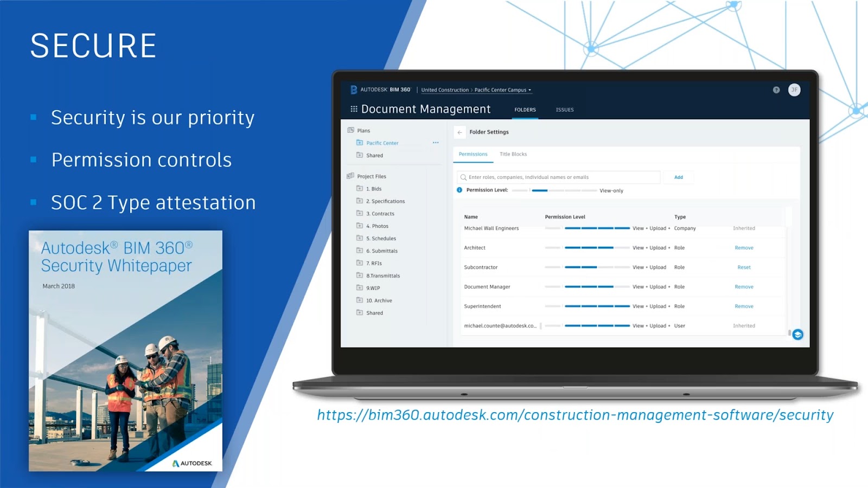
Task: Click the folder icon beside 8.Transmittals
Action: coord(359,275)
